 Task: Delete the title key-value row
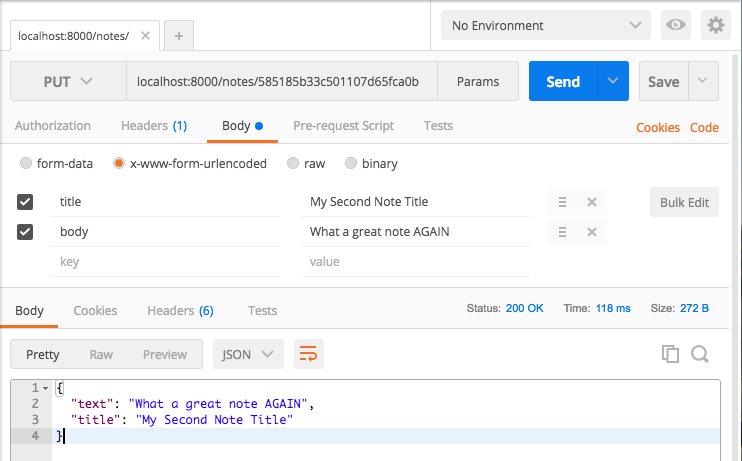pos(592,202)
